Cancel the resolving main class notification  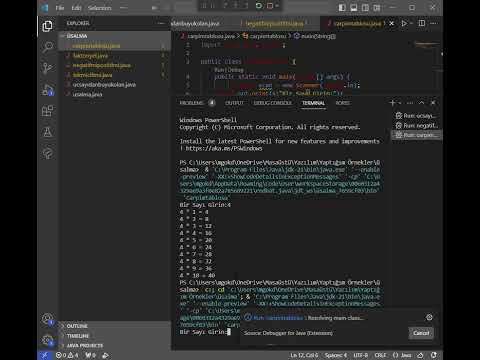(421, 333)
